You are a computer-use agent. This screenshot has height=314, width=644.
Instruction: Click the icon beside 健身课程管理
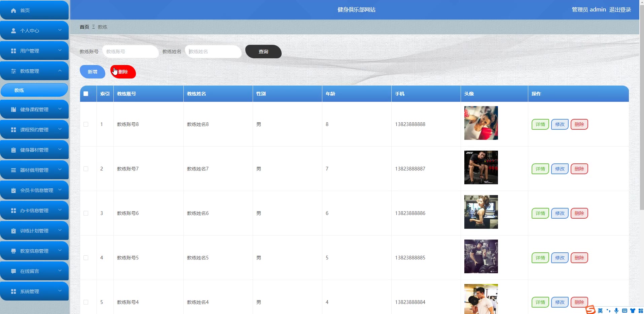13,109
